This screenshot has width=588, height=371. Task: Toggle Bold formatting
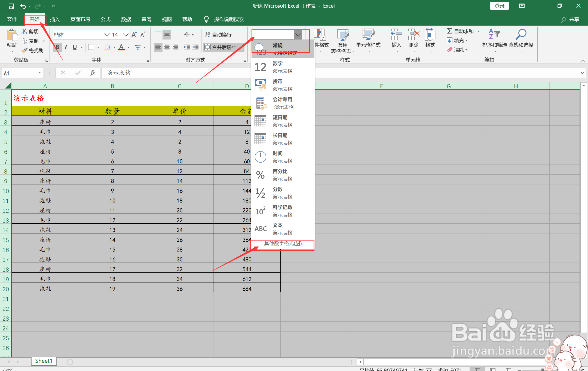[57, 47]
